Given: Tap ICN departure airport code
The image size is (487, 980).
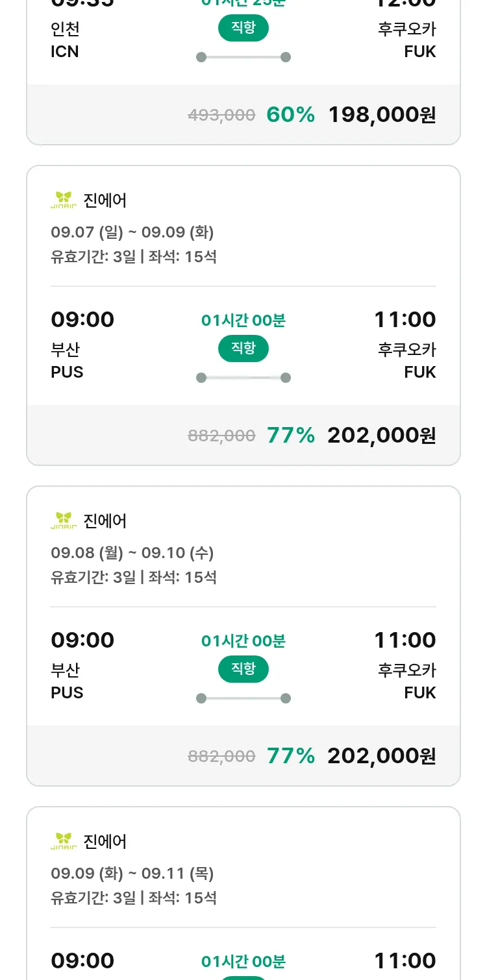Looking at the screenshot, I should click(65, 52).
